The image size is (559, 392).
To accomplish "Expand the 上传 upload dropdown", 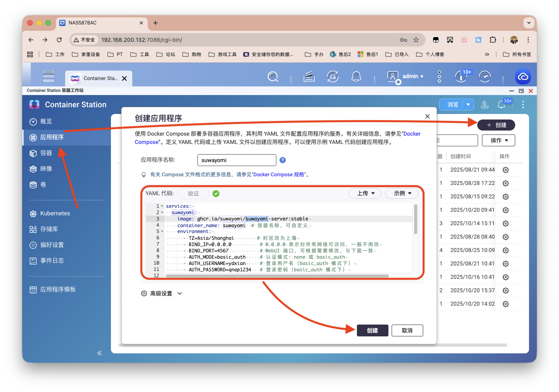I will tap(365, 193).
